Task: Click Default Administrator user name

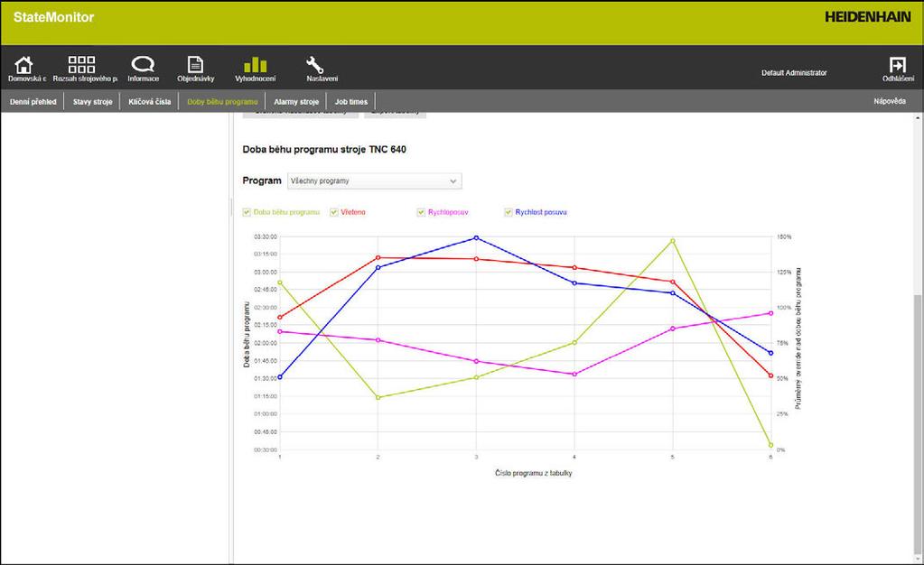Action: pos(794,72)
